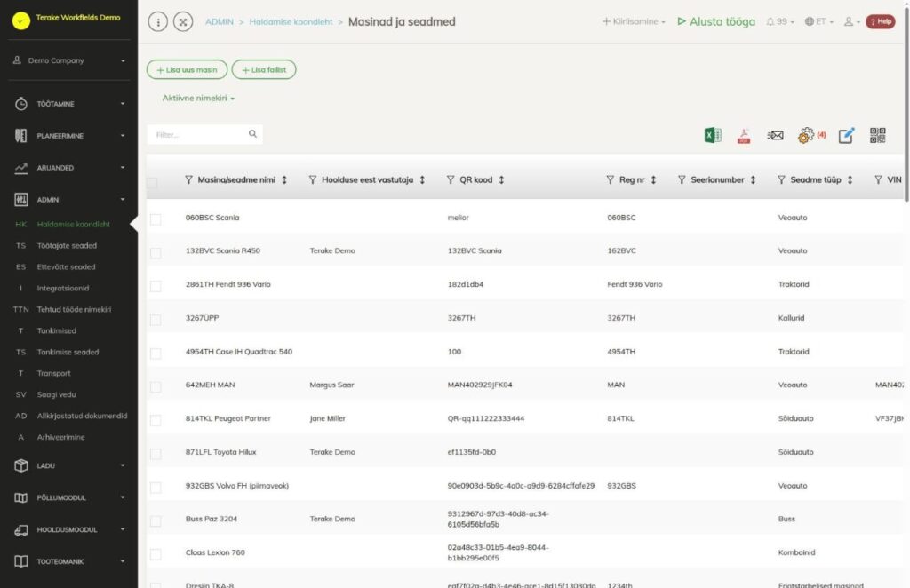Screen dimensions: 910x588
Task: Open the notifications bell showing 99
Action: tap(780, 21)
